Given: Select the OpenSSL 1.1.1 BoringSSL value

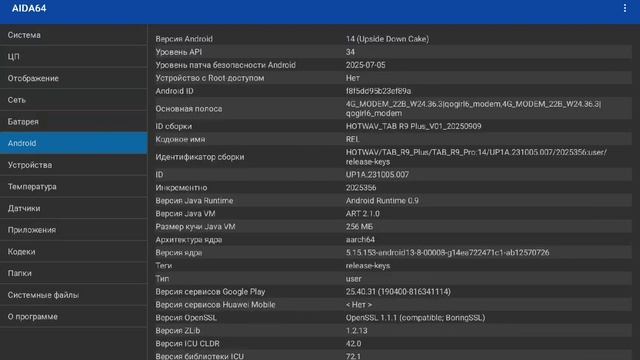Looking at the screenshot, I should coord(416,318).
